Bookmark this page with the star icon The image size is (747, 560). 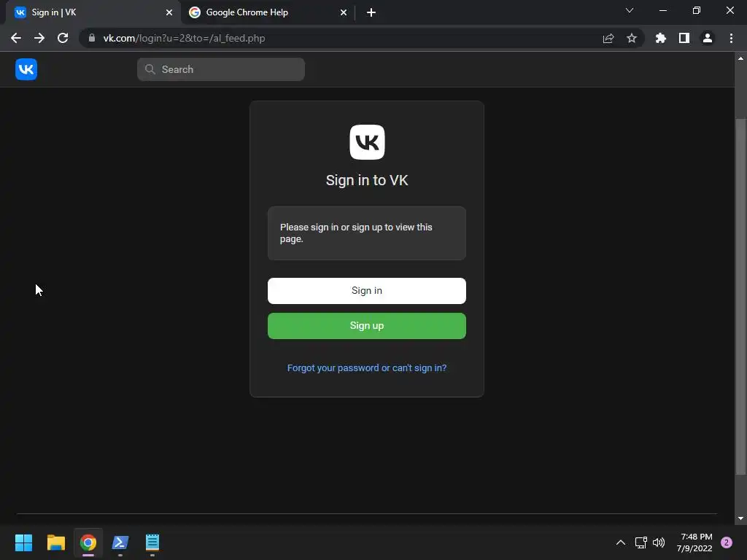(632, 38)
